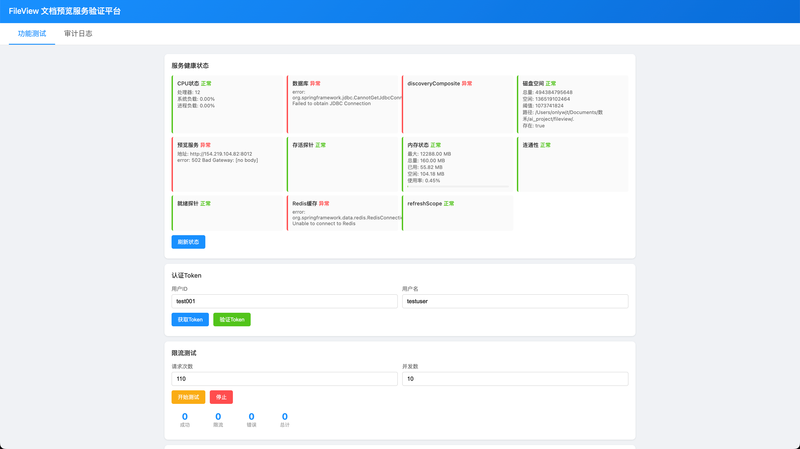Click the 请求次数 input showing 110
800x449 pixels.
tap(284, 379)
